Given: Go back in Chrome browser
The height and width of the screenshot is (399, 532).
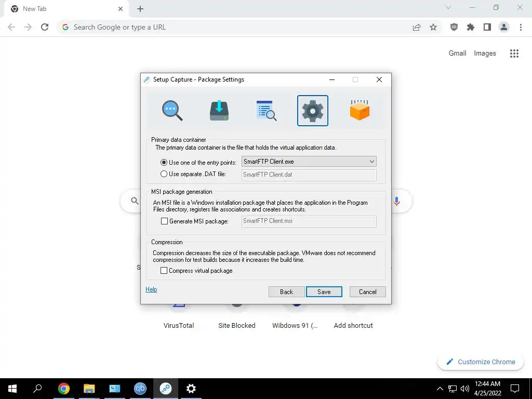Looking at the screenshot, I should click(11, 27).
